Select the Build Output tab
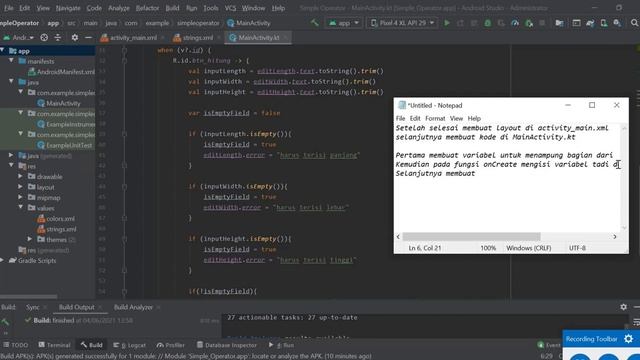 [x=76, y=307]
